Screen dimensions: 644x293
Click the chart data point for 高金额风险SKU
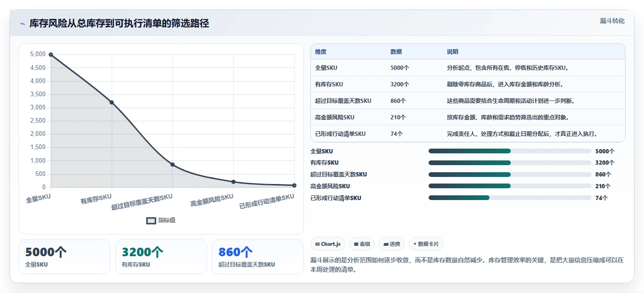233,182
